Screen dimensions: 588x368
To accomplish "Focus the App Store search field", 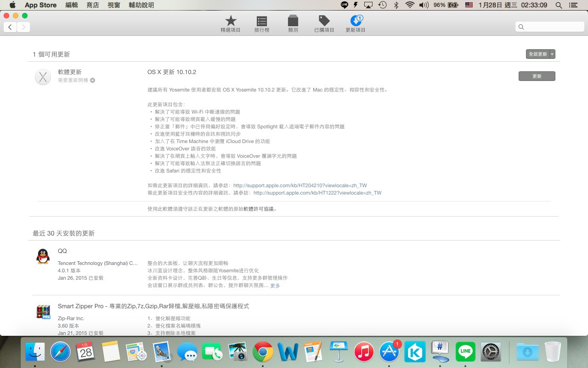I will point(549,27).
